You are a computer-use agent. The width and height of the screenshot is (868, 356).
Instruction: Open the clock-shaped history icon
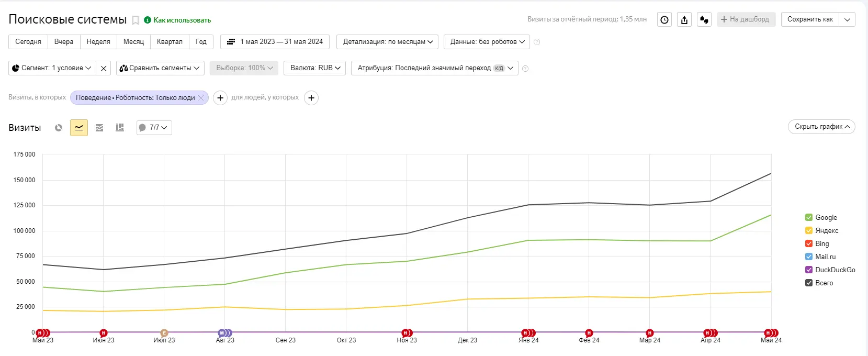point(664,20)
